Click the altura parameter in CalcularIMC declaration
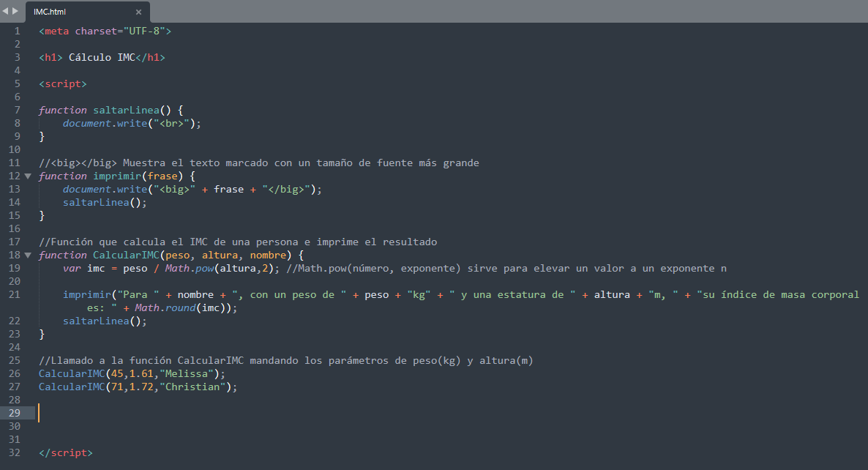 tap(220, 255)
